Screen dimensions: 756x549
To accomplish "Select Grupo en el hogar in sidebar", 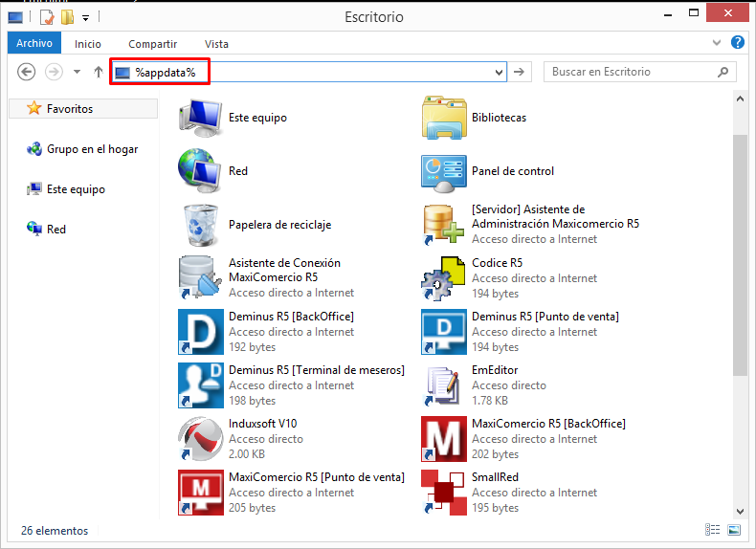I will (92, 149).
